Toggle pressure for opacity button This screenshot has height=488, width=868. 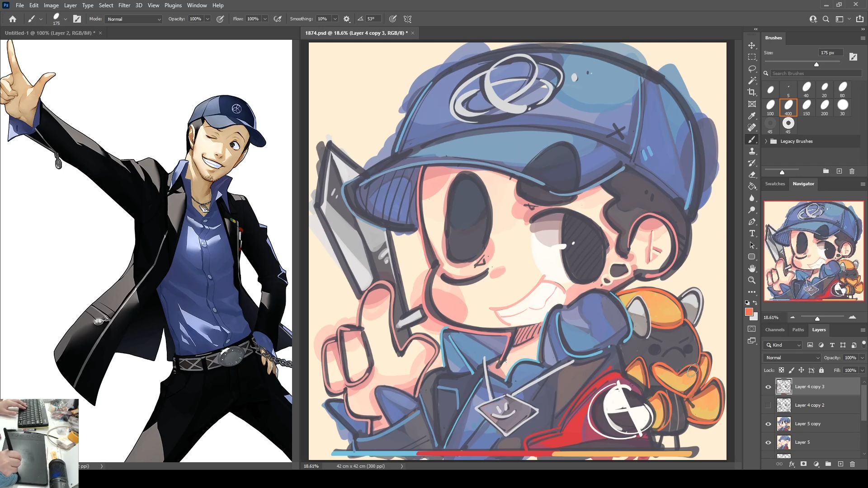[220, 19]
